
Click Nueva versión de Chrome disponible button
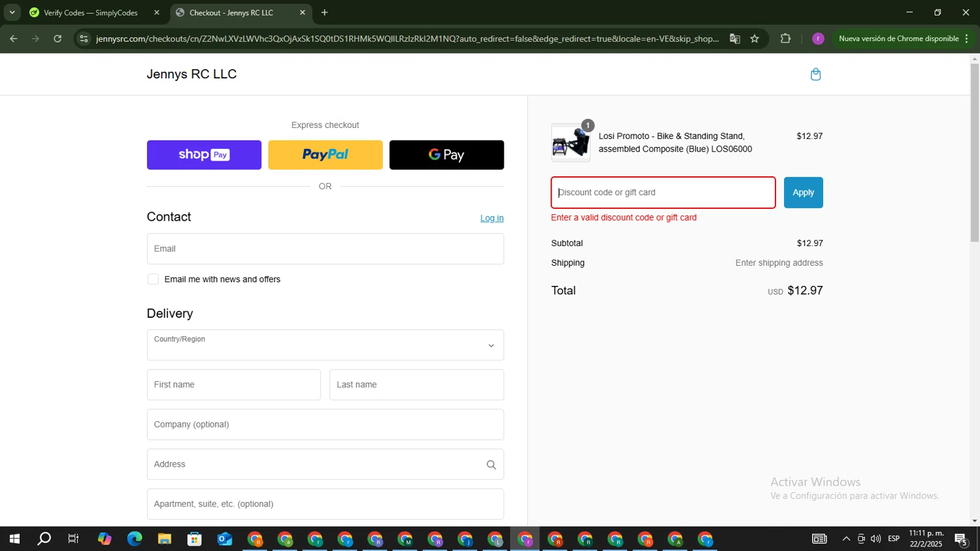(x=899, y=39)
